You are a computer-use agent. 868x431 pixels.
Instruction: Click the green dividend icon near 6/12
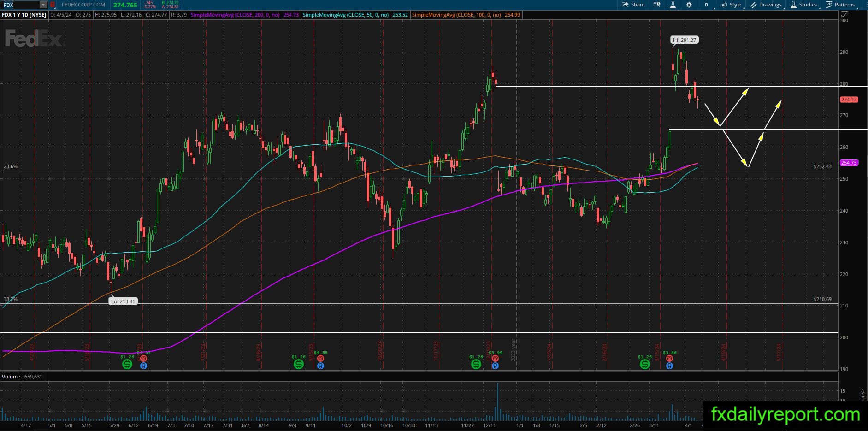click(127, 364)
